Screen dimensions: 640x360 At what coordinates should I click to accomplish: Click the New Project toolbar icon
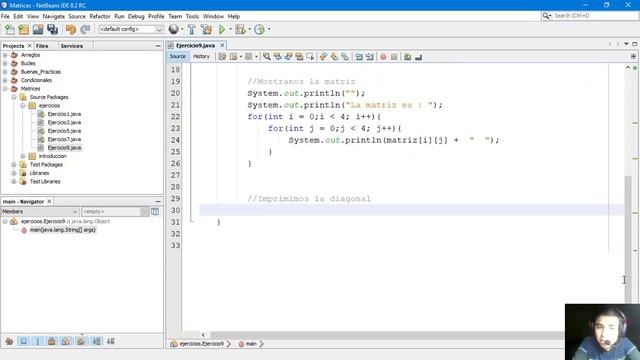tap(24, 29)
